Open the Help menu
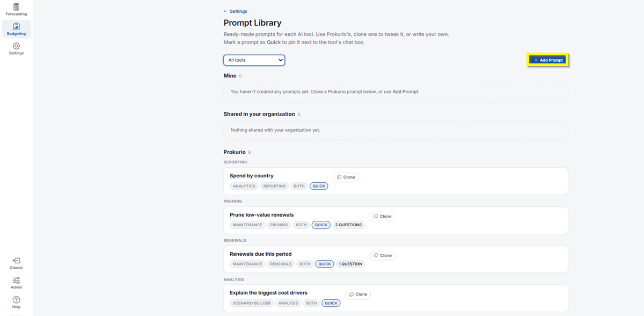Viewport: 644px width, 316px height. tap(16, 303)
